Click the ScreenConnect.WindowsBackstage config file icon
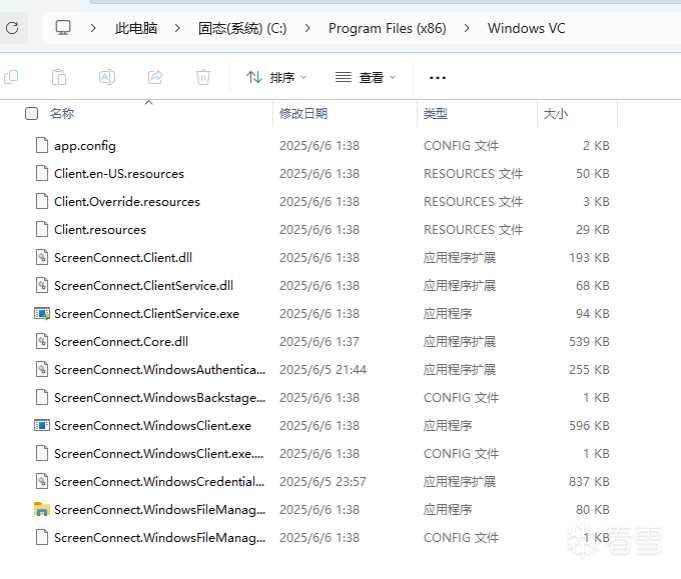This screenshot has width=681, height=579. click(x=42, y=397)
